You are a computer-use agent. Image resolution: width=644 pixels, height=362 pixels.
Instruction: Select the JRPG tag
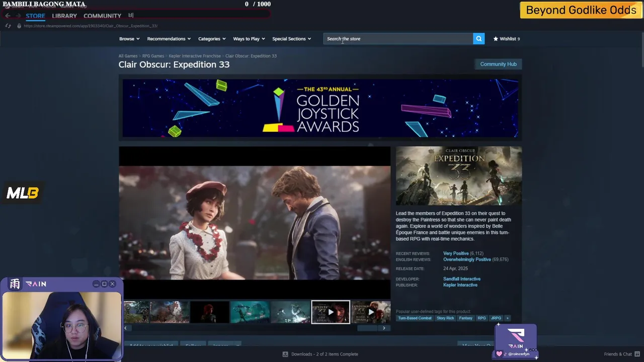496,318
